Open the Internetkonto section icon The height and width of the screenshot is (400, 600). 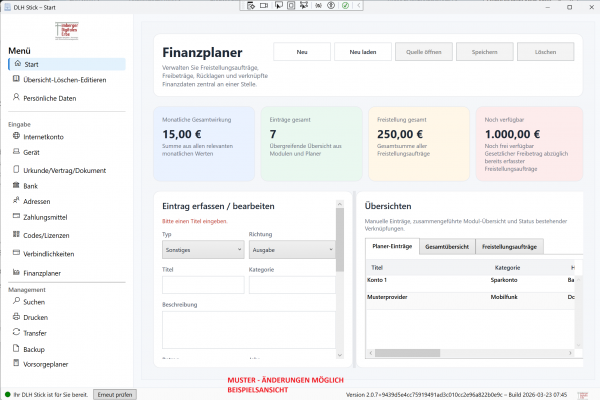tap(16, 135)
